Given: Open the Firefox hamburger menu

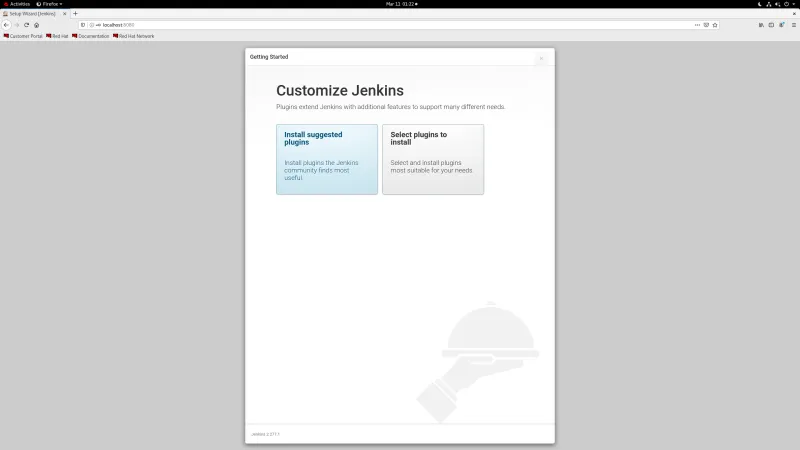Looking at the screenshot, I should (x=792, y=24).
